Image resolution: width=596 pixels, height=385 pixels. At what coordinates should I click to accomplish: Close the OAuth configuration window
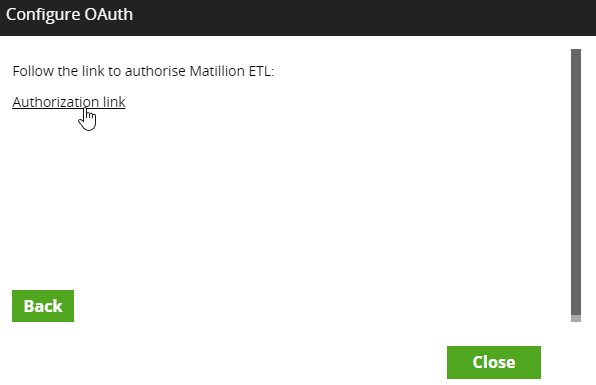coord(494,362)
